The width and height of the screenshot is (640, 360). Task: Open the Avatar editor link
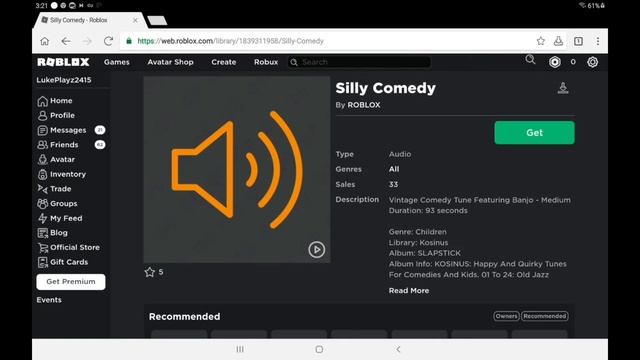(56, 160)
